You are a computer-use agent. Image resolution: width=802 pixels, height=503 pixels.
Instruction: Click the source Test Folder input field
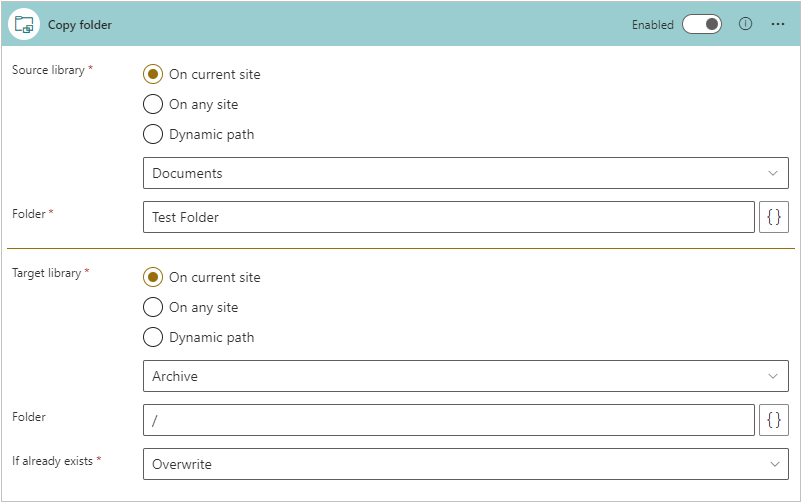coord(448,217)
